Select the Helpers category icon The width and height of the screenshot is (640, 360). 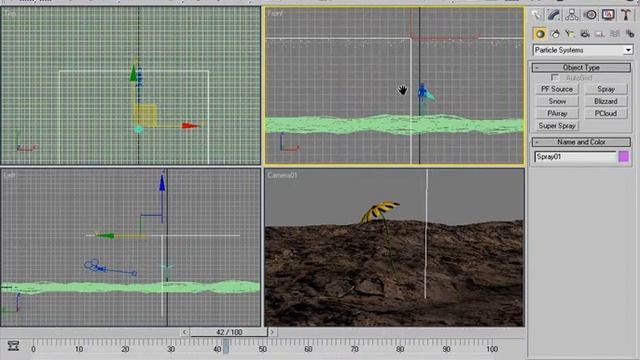pyautogui.click(x=600, y=34)
